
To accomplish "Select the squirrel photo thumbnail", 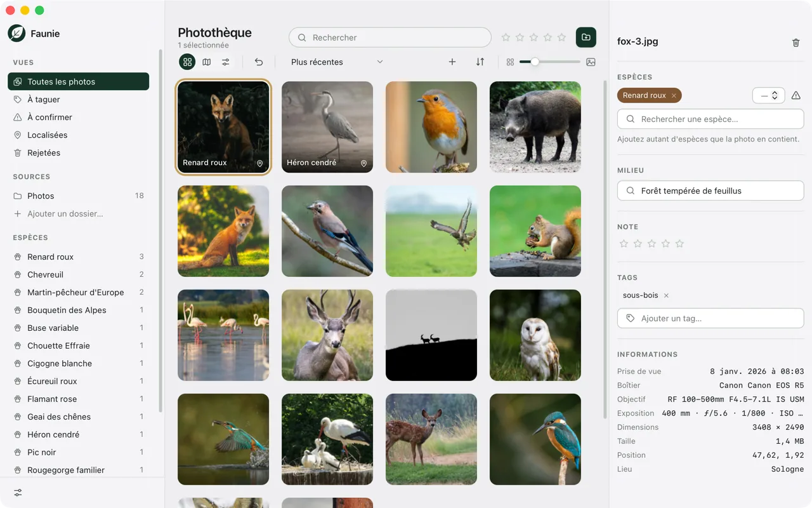I will (x=535, y=231).
